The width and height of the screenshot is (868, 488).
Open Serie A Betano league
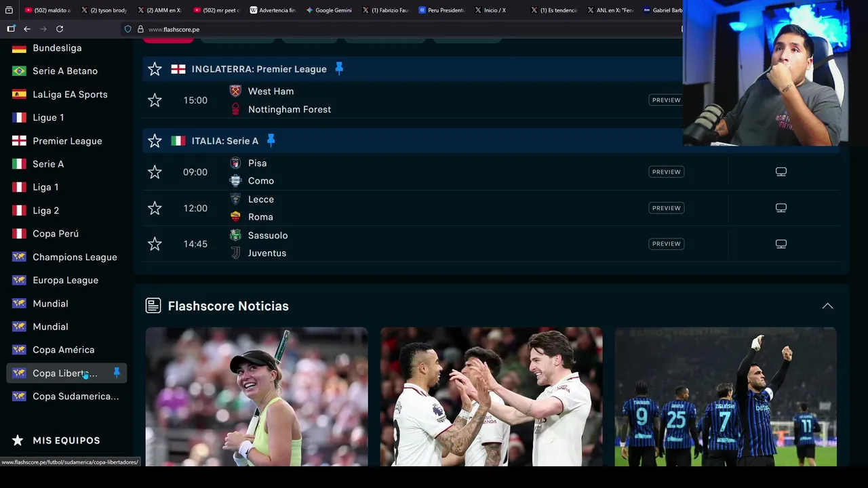click(65, 71)
